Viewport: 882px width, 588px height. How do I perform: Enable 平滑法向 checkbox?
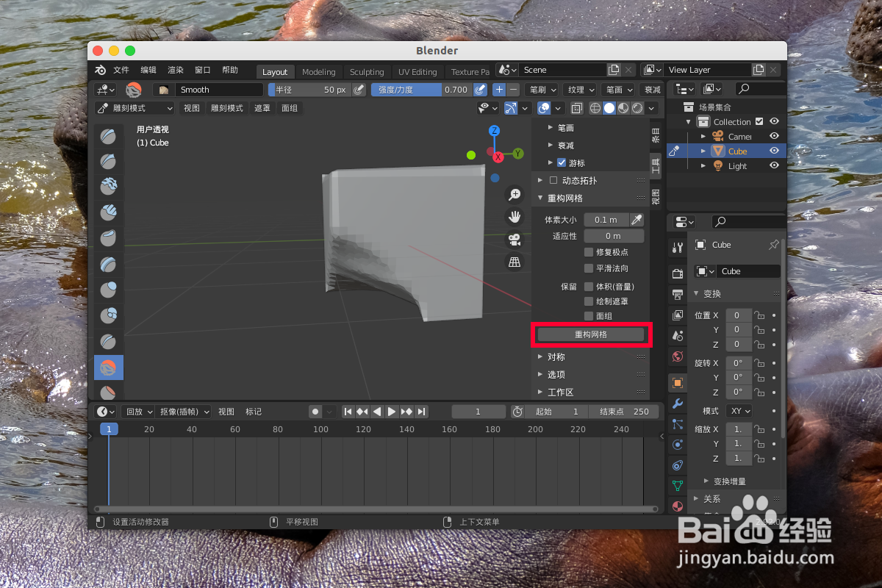pos(589,268)
